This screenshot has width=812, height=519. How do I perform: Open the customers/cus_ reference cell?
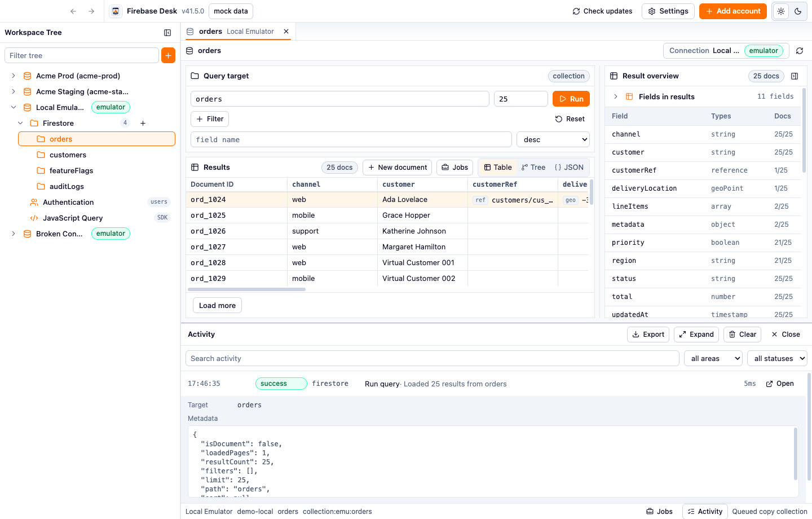click(513, 200)
